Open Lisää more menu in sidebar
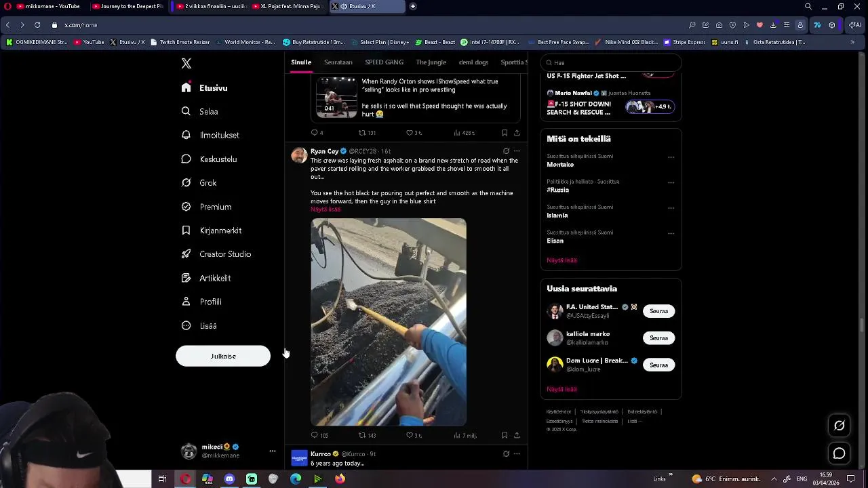This screenshot has width=868, height=488. 199,326
